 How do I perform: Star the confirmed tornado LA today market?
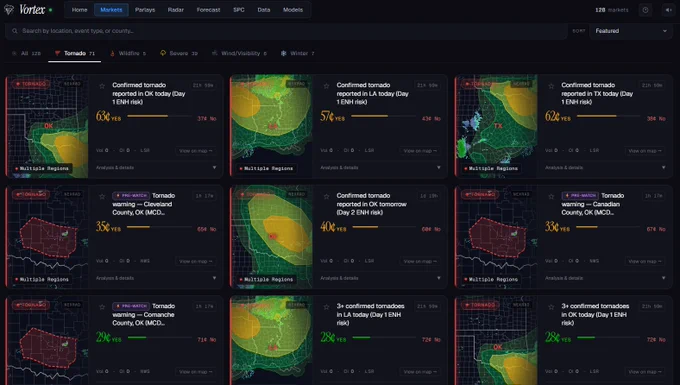326,86
